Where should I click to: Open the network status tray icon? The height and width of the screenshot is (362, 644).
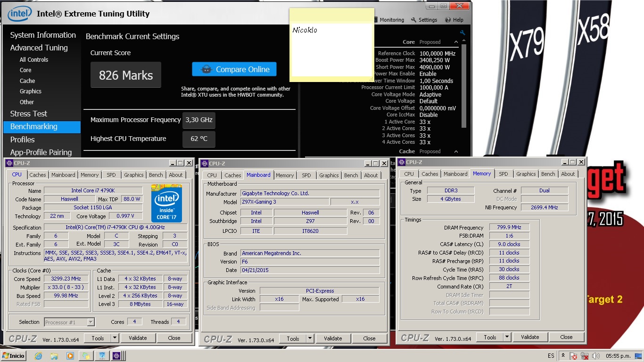point(585,356)
